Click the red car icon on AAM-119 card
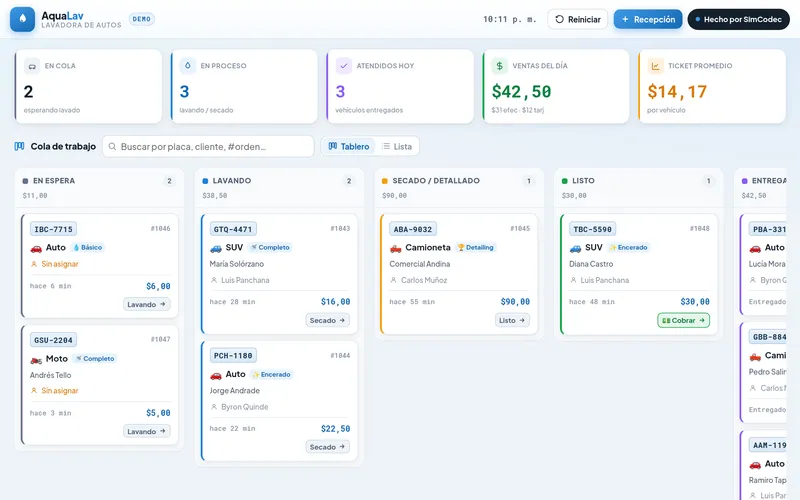800x500 pixels. 755,464
